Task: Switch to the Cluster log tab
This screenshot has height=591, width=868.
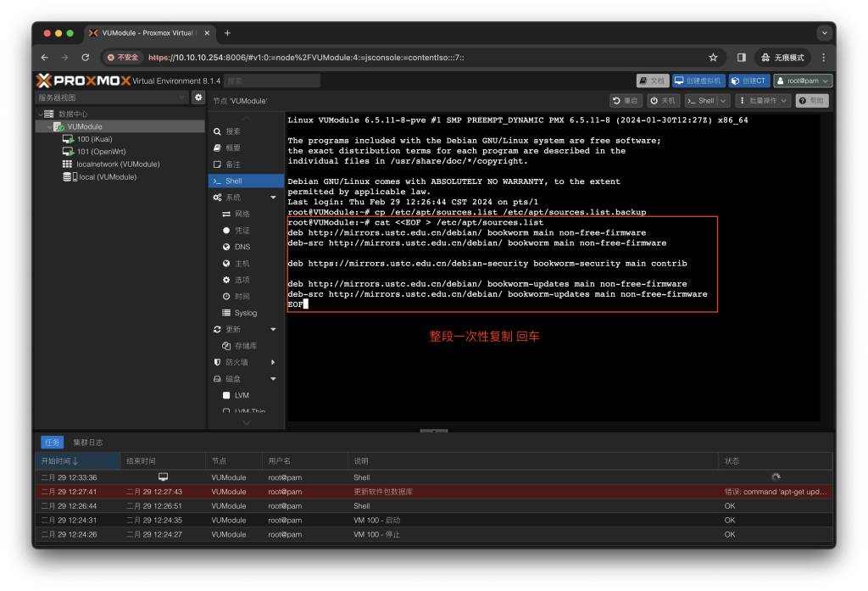Action: (88, 443)
